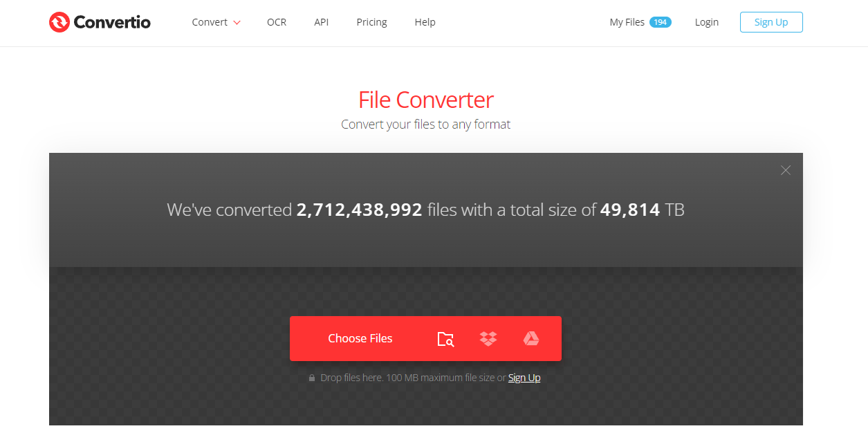Expand the Convert dropdown menu
This screenshot has height=433, width=868.
point(216,22)
